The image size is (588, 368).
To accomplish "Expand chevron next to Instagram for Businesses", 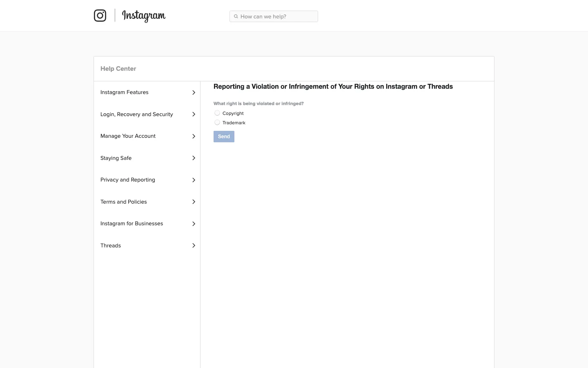I will coord(194,224).
